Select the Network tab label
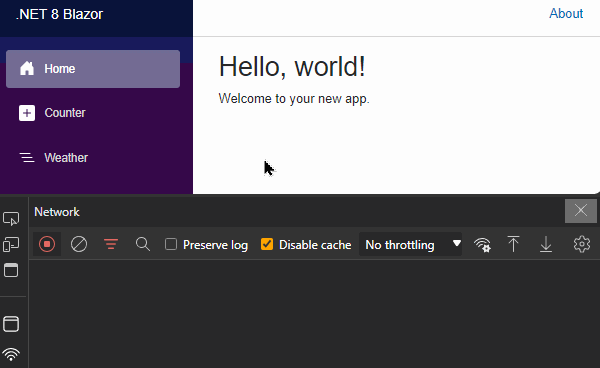Viewport: 600px width, 368px height. 57,212
